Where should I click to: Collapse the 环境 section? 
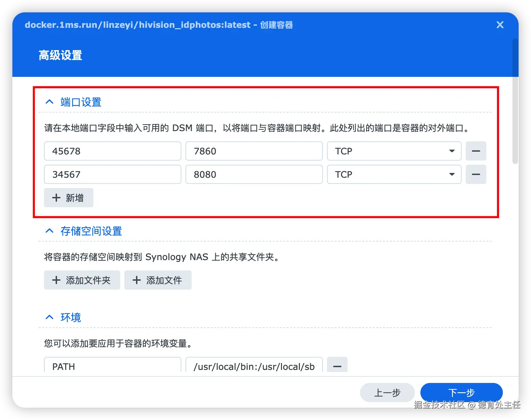click(49, 317)
